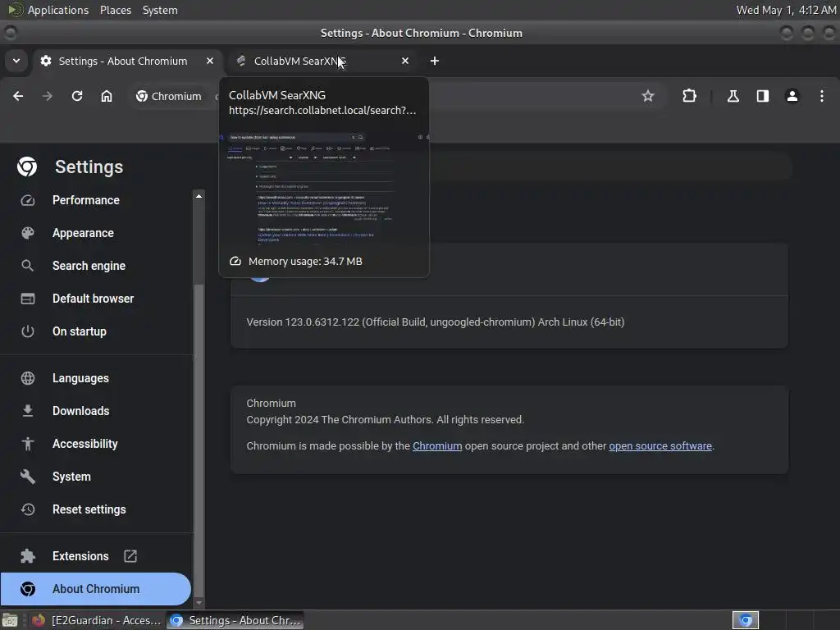This screenshot has height=630, width=840.
Task: Open the Chromium open source project link
Action: 437,445
